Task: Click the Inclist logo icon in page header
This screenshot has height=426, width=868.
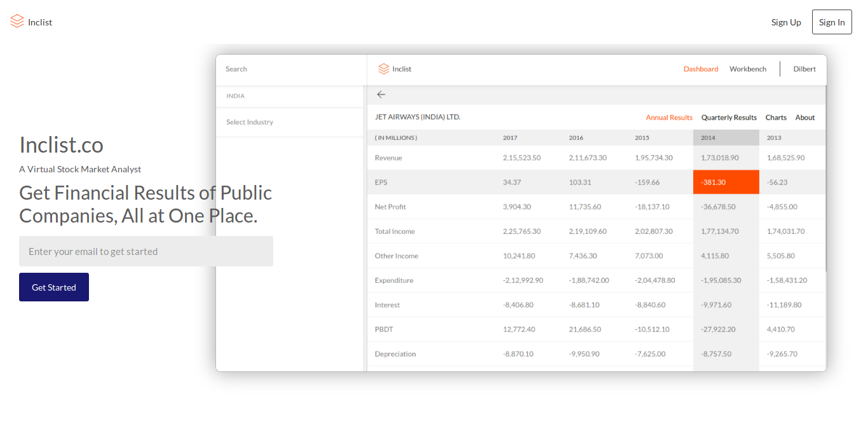Action: tap(17, 22)
